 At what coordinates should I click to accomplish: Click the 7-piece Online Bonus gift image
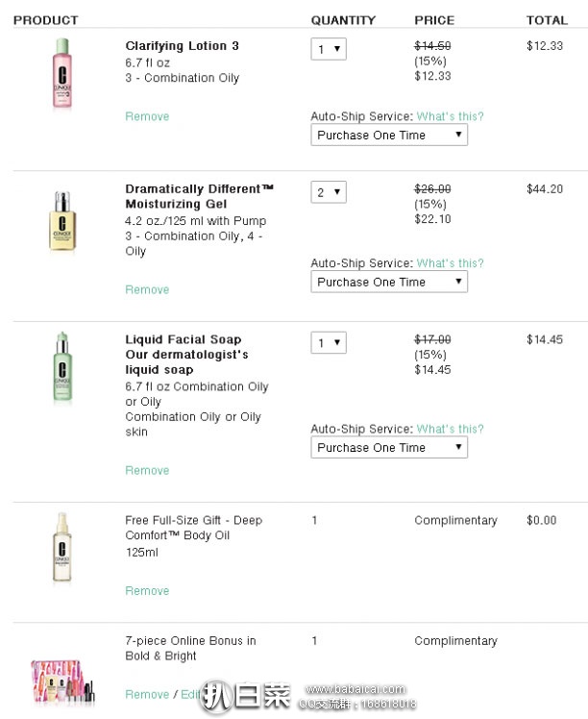[62, 681]
